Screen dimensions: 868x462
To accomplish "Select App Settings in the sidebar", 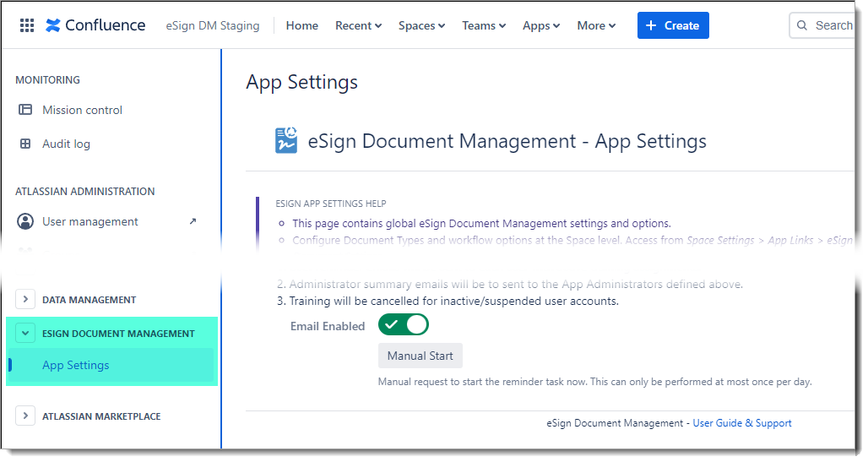I will (x=76, y=365).
